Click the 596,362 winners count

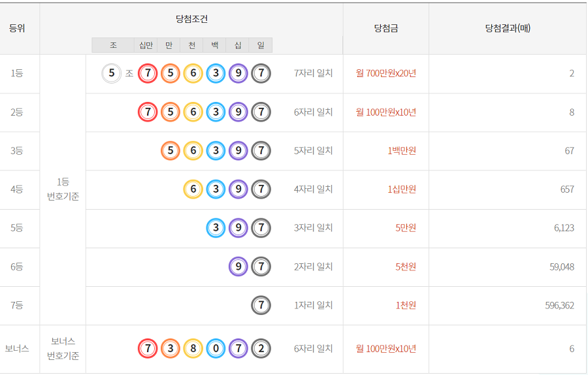coord(559,305)
